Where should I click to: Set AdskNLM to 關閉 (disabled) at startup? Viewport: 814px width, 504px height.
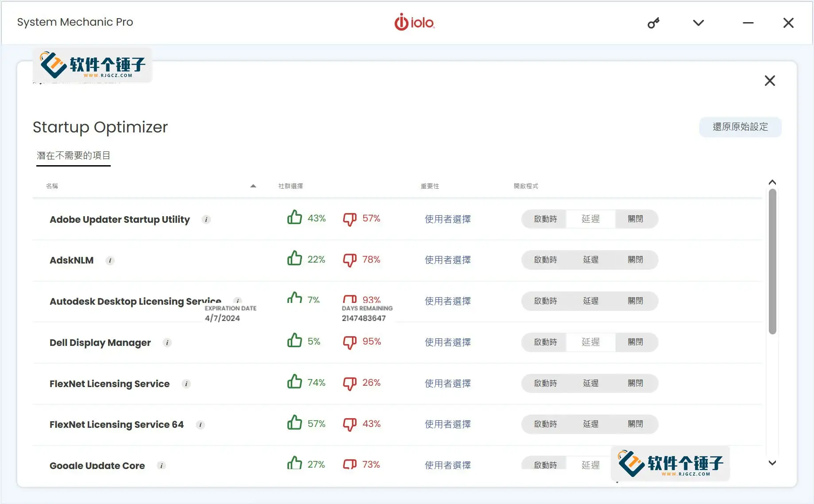coord(636,260)
